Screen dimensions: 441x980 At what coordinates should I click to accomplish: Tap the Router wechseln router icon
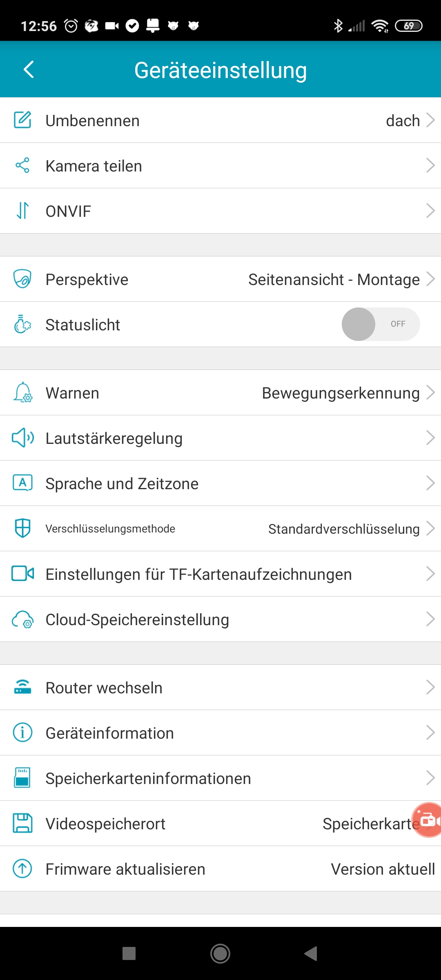pyautogui.click(x=22, y=687)
